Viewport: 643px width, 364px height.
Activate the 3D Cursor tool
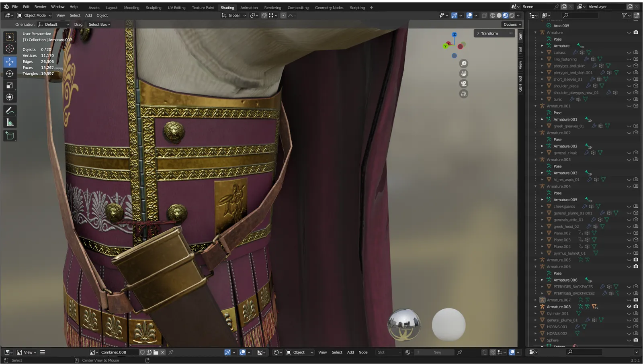point(10,49)
